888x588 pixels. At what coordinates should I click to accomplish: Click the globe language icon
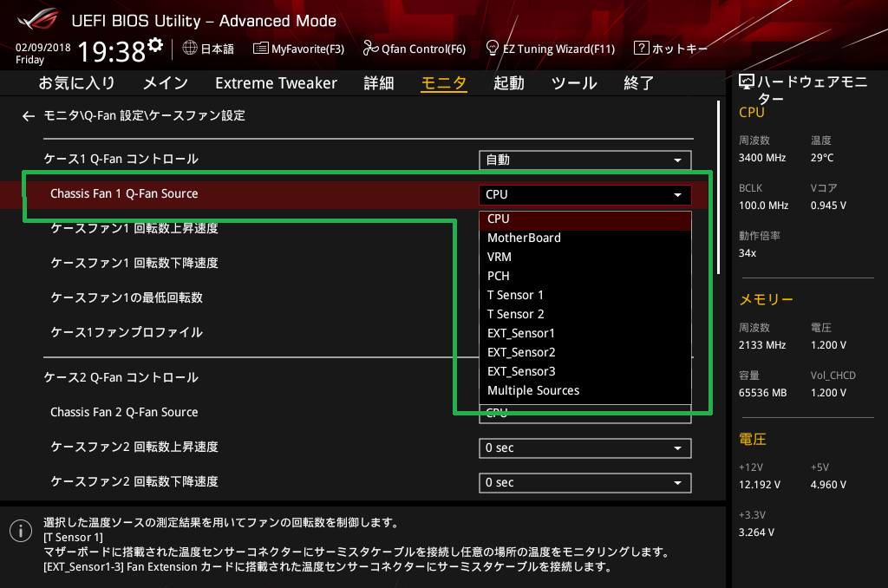190,49
